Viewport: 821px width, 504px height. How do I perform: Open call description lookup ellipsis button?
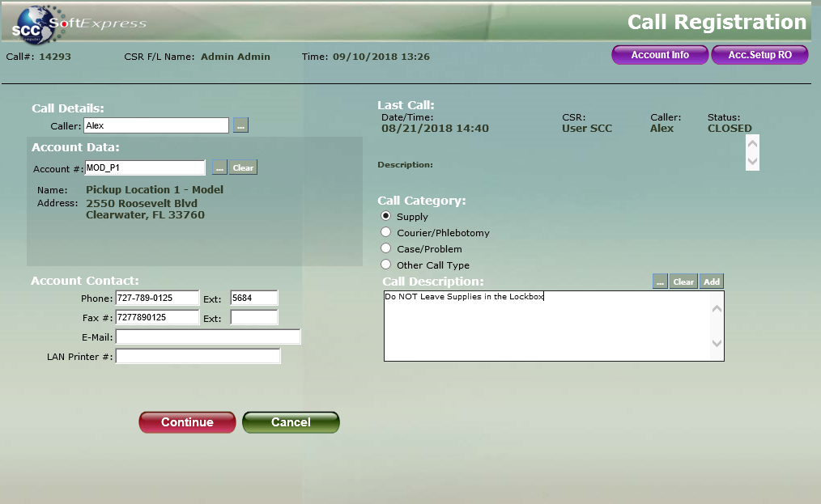coord(660,282)
